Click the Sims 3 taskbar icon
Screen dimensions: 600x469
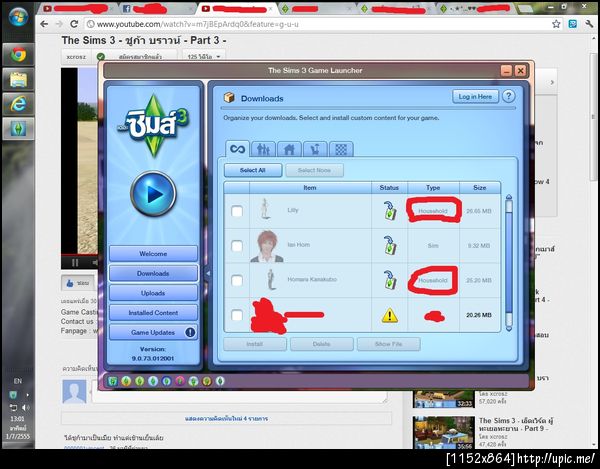click(x=18, y=128)
